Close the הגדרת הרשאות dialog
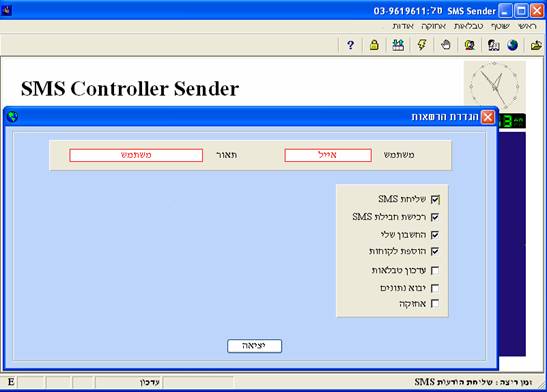 [x=488, y=117]
